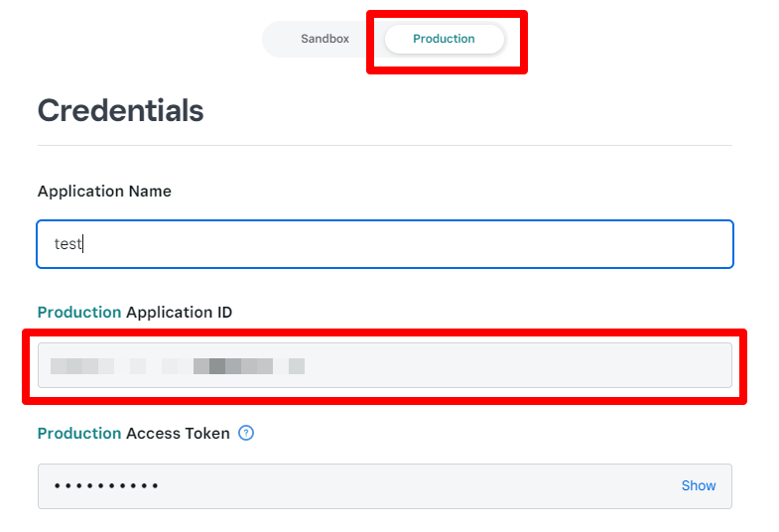Image resolution: width=779 pixels, height=532 pixels.
Task: Click empty area of Application ID box
Action: (517, 365)
